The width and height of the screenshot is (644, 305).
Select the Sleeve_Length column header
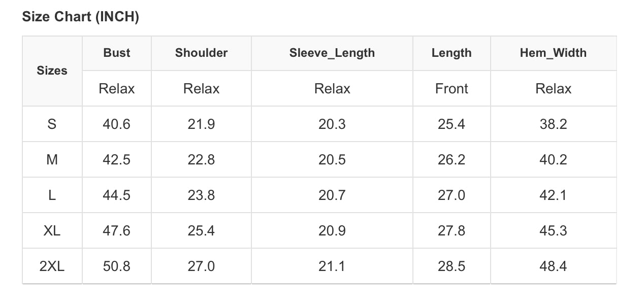tap(332, 53)
